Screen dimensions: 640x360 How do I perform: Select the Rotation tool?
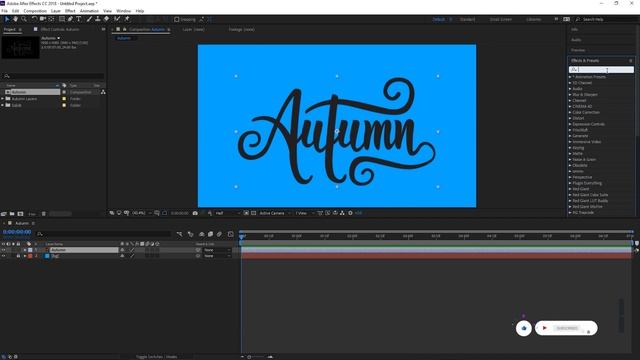tap(34, 19)
